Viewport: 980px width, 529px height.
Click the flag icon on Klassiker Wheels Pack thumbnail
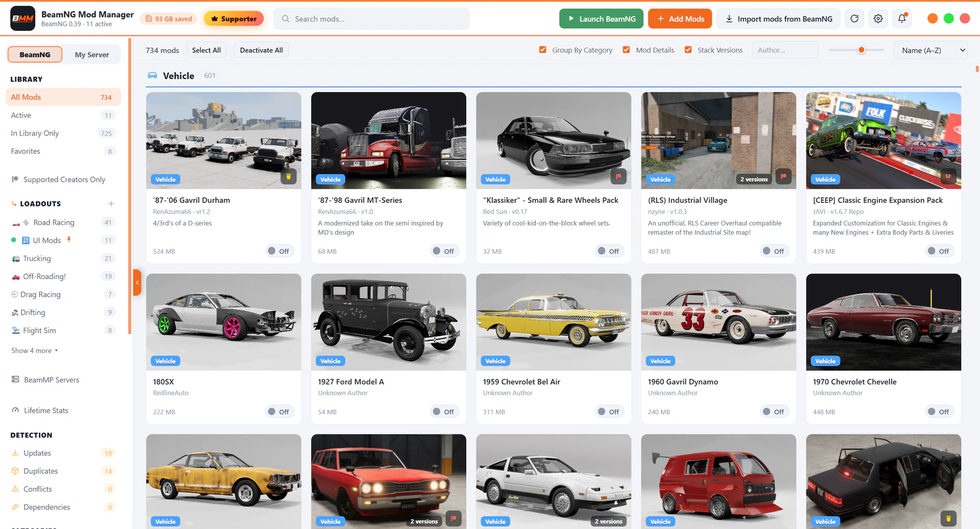point(619,177)
